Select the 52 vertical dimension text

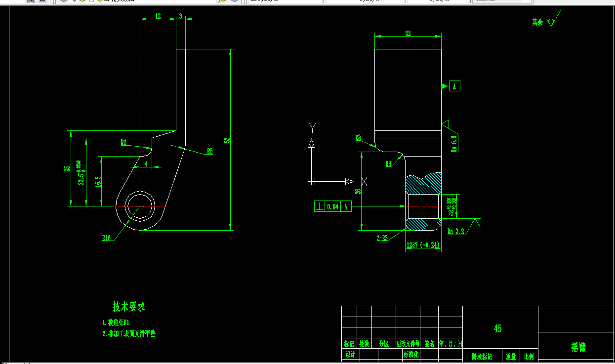pyautogui.click(x=227, y=140)
